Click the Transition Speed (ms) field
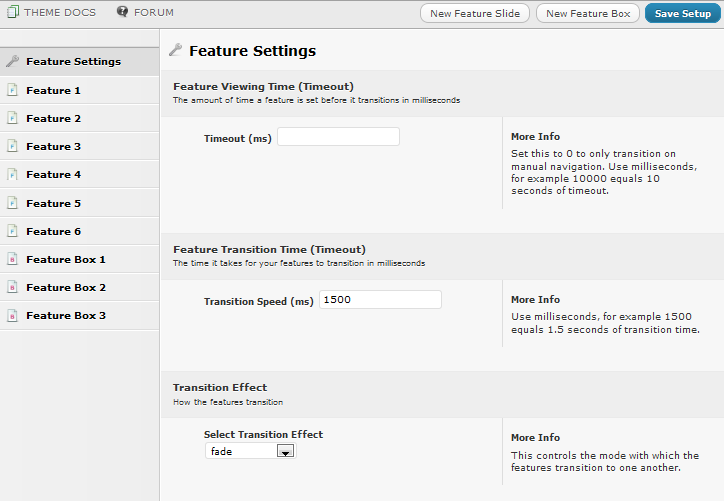Image resolution: width=724 pixels, height=501 pixels. [380, 300]
